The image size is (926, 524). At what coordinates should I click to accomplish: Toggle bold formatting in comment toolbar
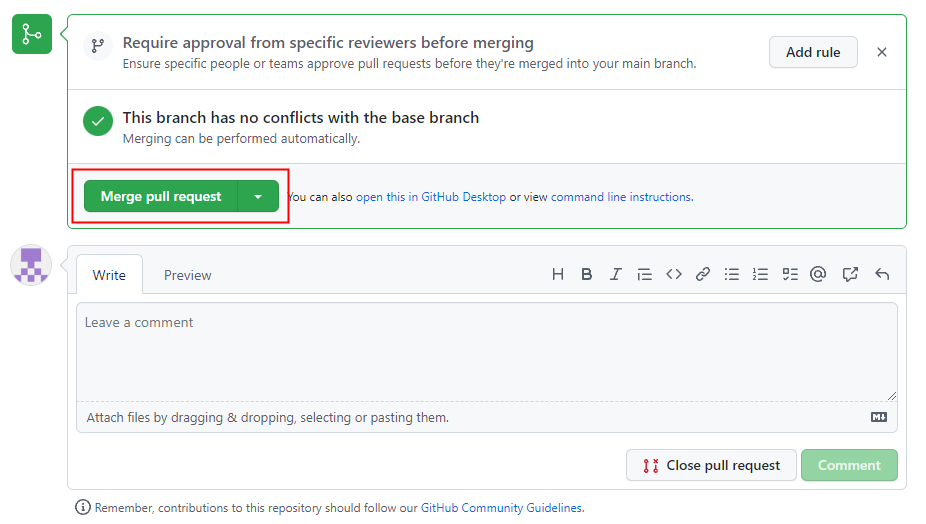pyautogui.click(x=587, y=274)
